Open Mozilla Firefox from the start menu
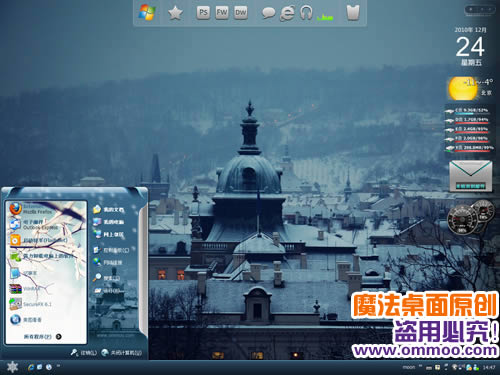 32,209
